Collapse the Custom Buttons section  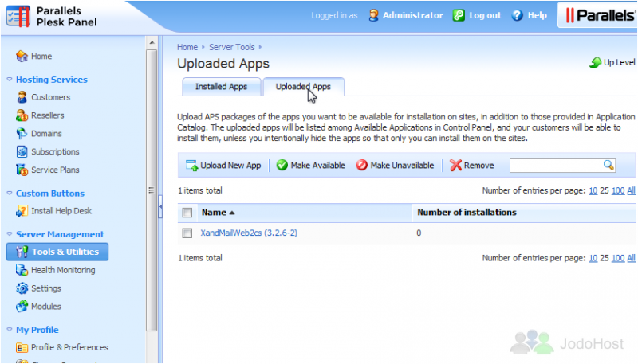point(10,194)
